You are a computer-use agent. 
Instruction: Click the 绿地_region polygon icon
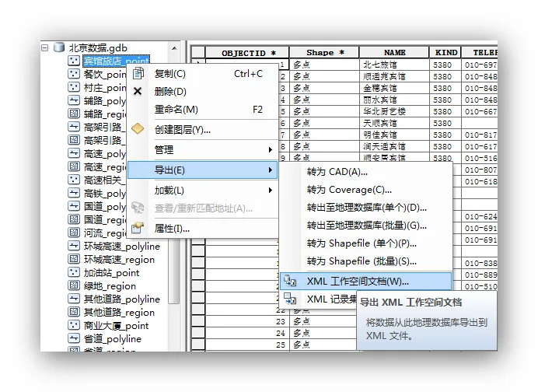click(74, 285)
